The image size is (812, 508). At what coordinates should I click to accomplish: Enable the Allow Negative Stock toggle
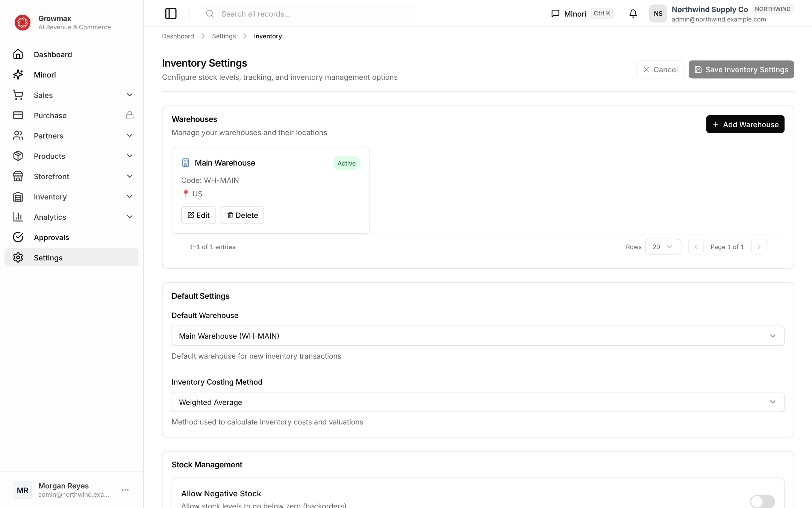(x=762, y=501)
